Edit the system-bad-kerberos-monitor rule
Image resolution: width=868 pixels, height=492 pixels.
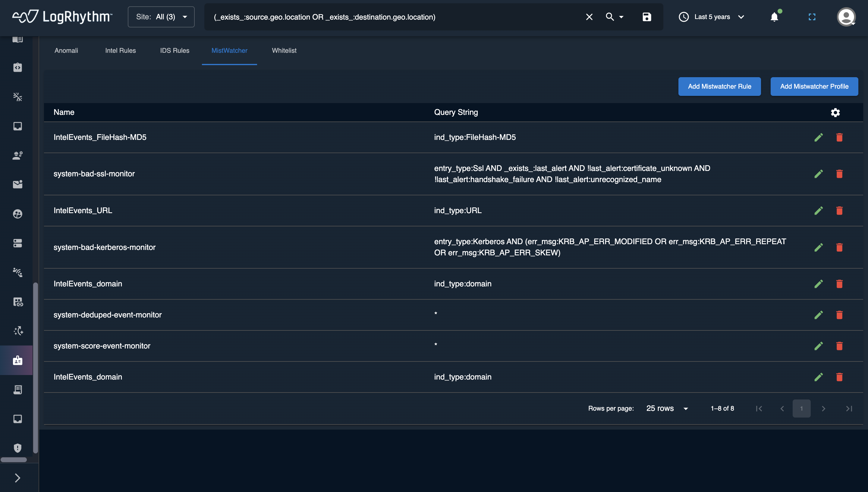coord(818,247)
